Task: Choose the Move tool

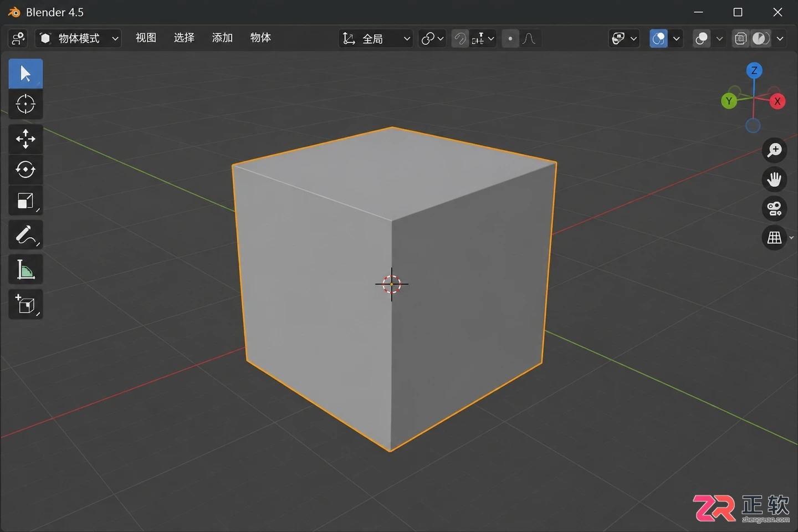Action: click(x=25, y=139)
